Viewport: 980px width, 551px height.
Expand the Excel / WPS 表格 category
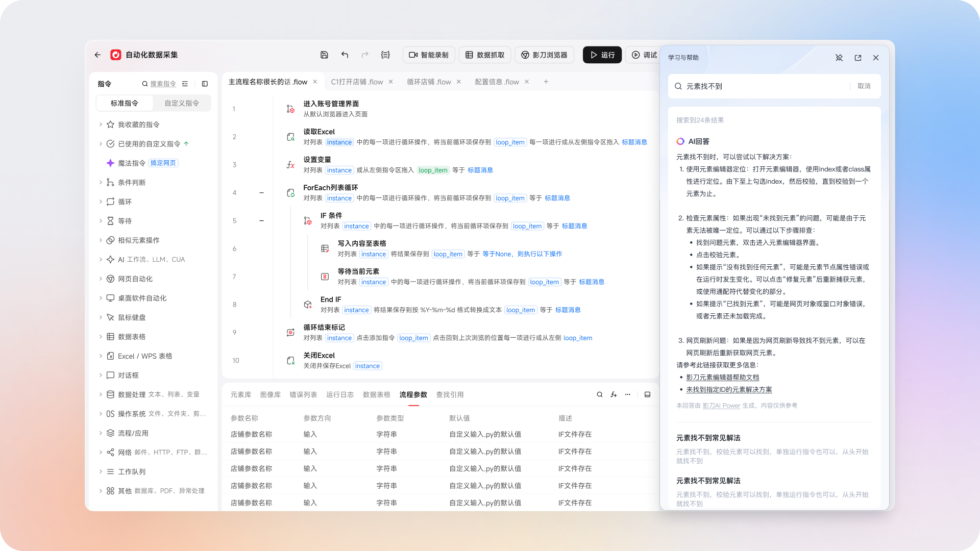point(101,356)
